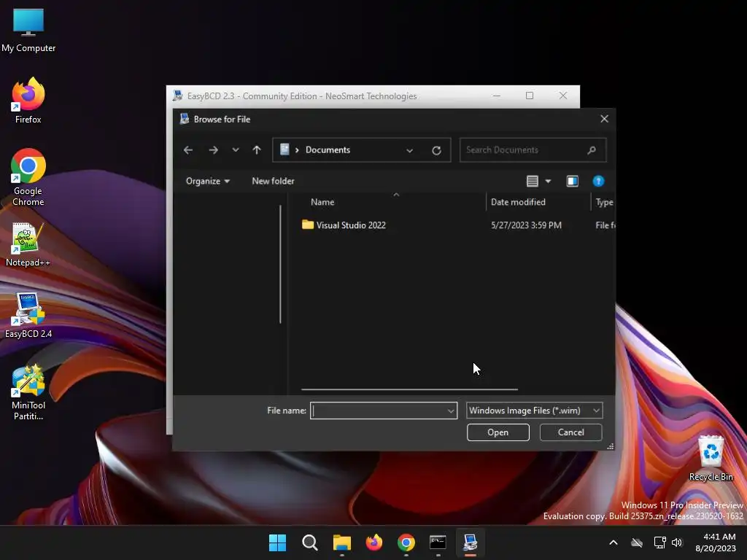Viewport: 747px width, 560px height.
Task: Open network settings from tray icon
Action: pos(659,542)
